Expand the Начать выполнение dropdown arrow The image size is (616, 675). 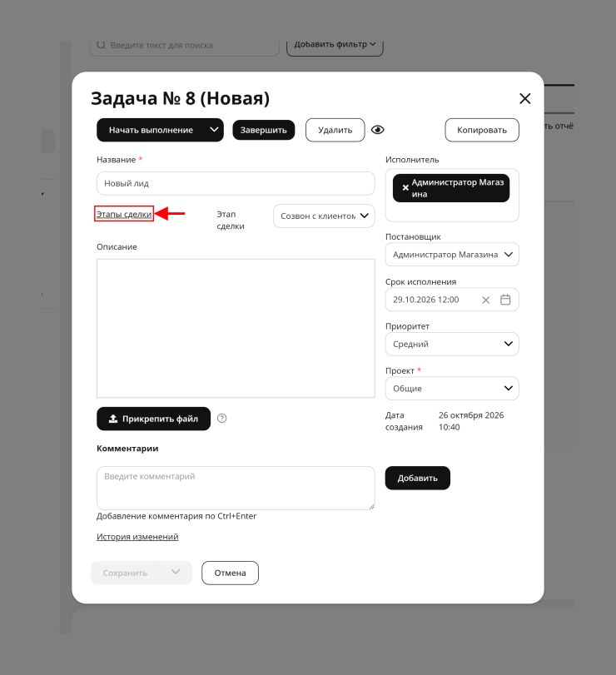pos(213,130)
